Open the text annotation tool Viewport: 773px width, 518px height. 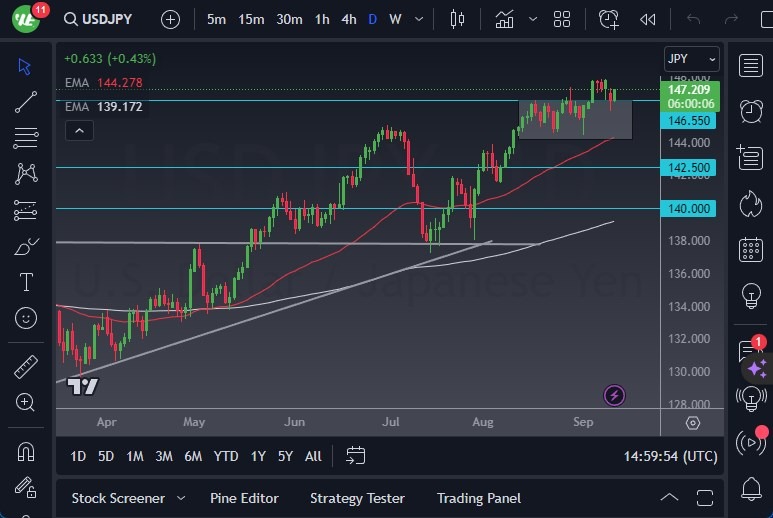tap(26, 282)
